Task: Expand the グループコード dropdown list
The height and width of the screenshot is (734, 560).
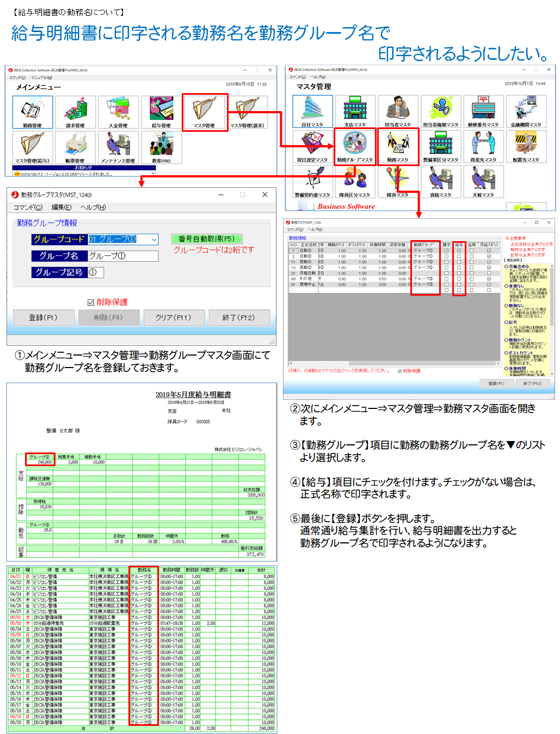Action: coord(154,240)
